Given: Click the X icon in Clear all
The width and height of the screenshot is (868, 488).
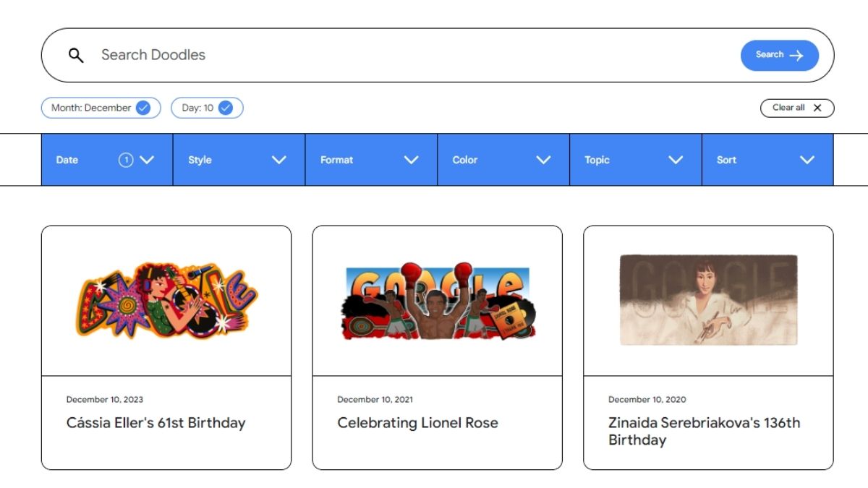Looking at the screenshot, I should [817, 108].
